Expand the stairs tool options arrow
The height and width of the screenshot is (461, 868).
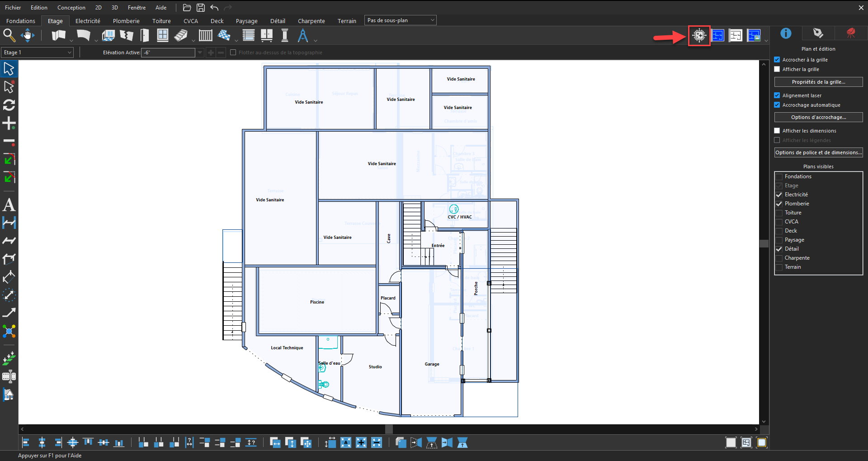point(193,40)
